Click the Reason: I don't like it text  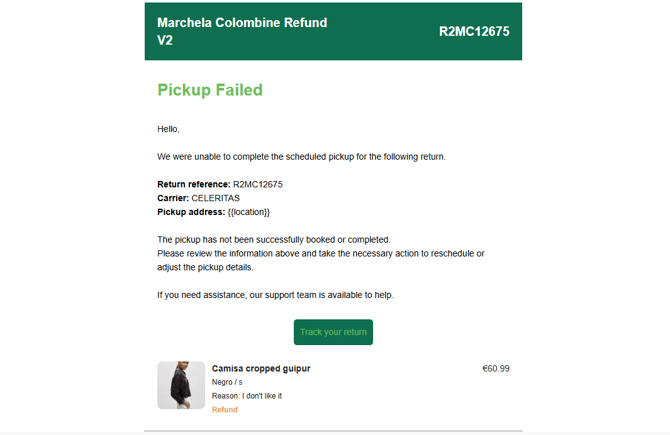(x=247, y=396)
